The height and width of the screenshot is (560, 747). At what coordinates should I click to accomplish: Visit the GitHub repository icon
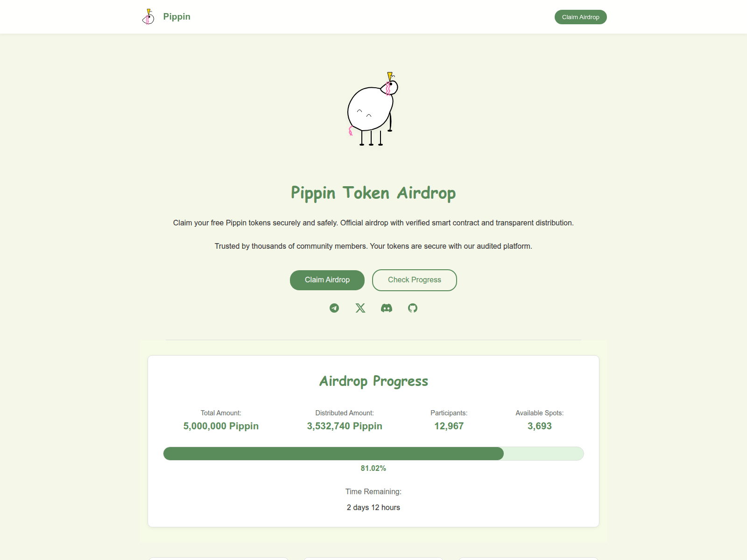pyautogui.click(x=413, y=308)
